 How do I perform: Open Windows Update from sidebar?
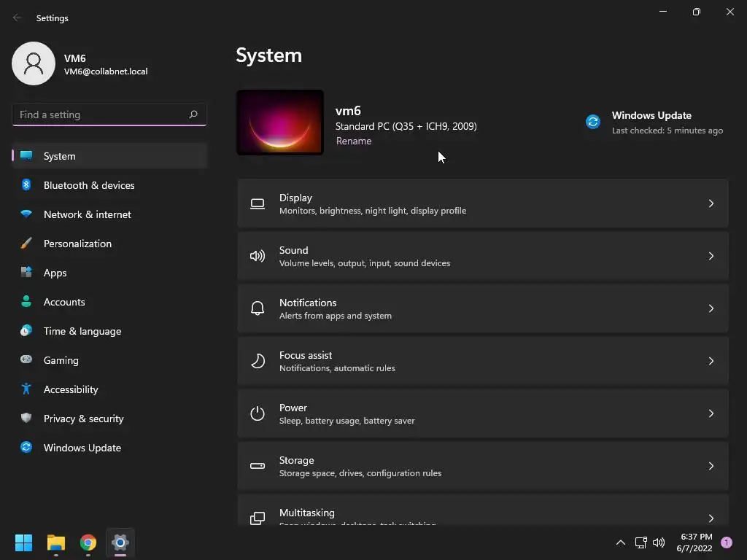tap(109, 447)
